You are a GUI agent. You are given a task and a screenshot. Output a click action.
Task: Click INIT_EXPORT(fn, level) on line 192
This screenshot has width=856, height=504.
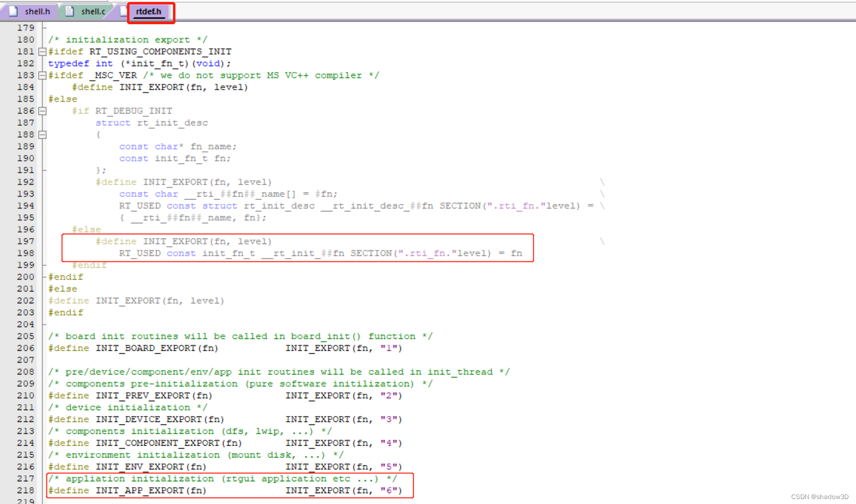point(207,182)
